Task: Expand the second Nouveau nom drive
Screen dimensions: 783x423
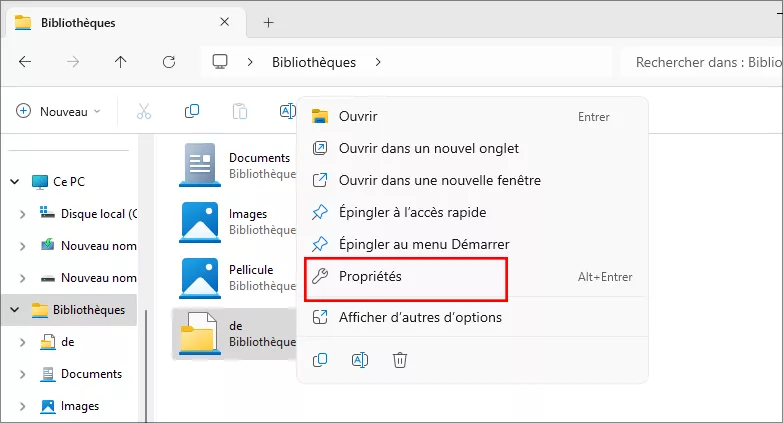Action: (x=22, y=278)
